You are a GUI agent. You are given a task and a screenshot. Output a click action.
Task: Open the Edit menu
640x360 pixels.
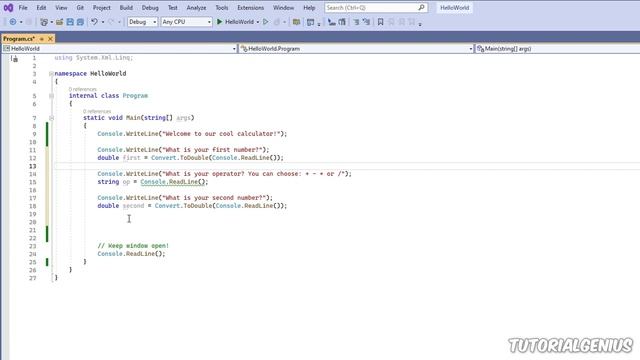tap(41, 8)
